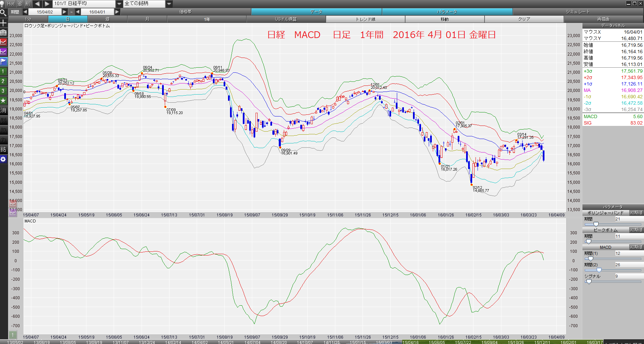The height and width of the screenshot is (344, 644).
Task: Open the 101/T 日経平均 symbol dropdown
Action: 119,4
